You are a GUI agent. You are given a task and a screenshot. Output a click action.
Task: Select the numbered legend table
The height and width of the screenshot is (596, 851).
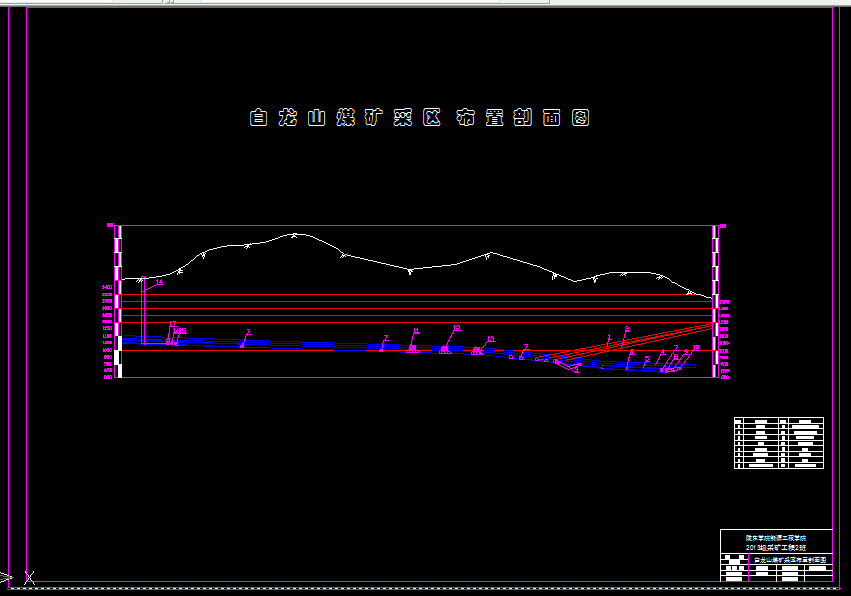click(x=779, y=442)
